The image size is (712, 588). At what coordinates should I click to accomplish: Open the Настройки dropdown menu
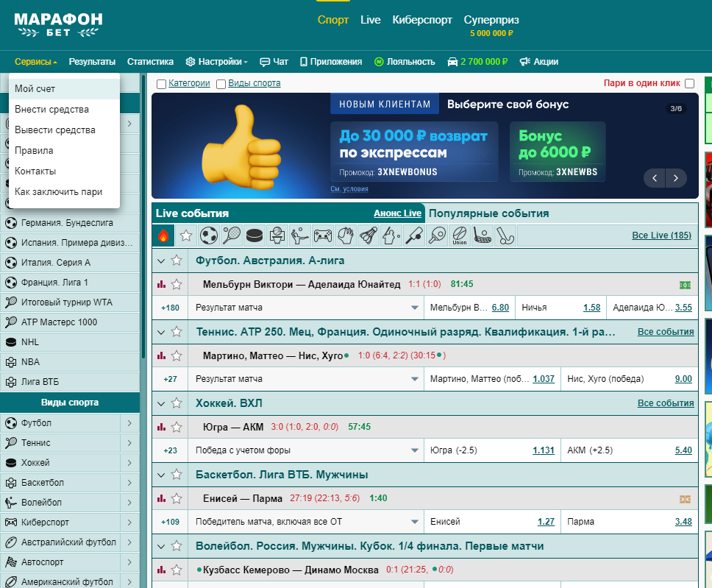[216, 62]
